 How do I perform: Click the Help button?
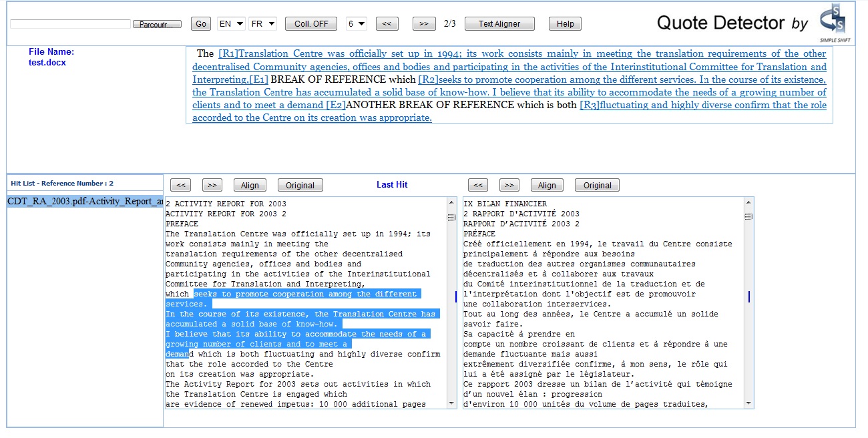coord(565,24)
